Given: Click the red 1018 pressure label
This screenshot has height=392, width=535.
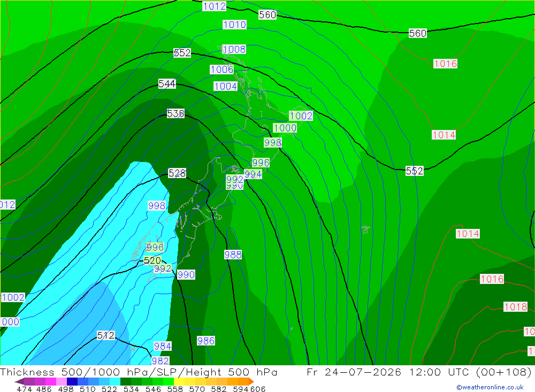Looking at the screenshot, I should [516, 307].
